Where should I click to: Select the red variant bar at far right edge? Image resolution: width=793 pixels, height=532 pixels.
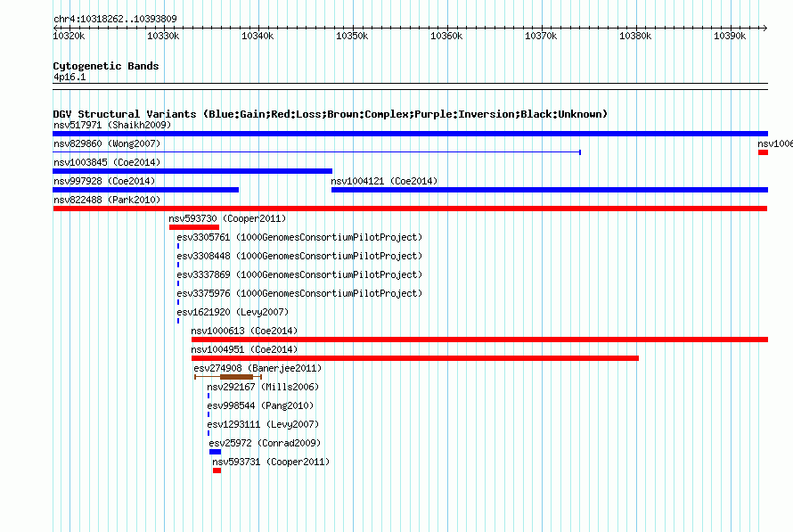point(764,152)
